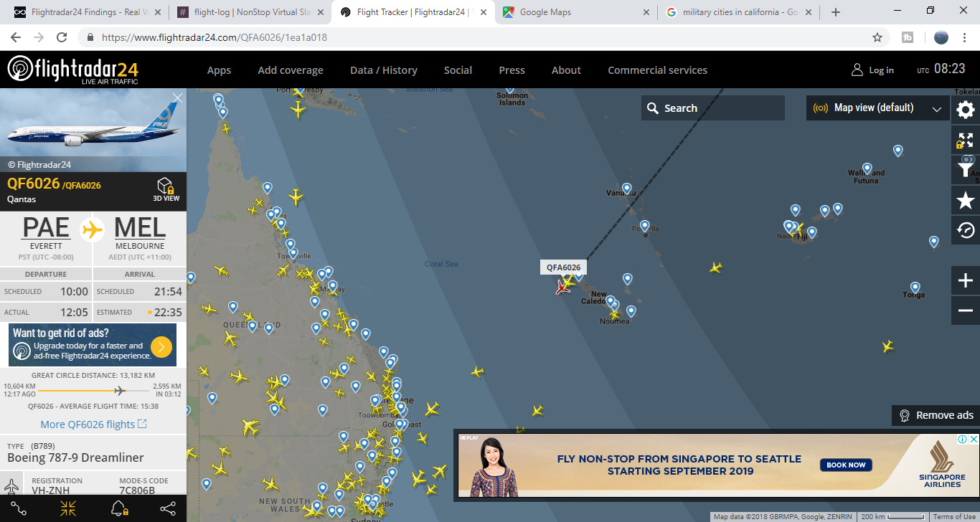This screenshot has height=522, width=980.
Task: Click the yellow arrow on upgrade banner
Action: pyautogui.click(x=161, y=347)
